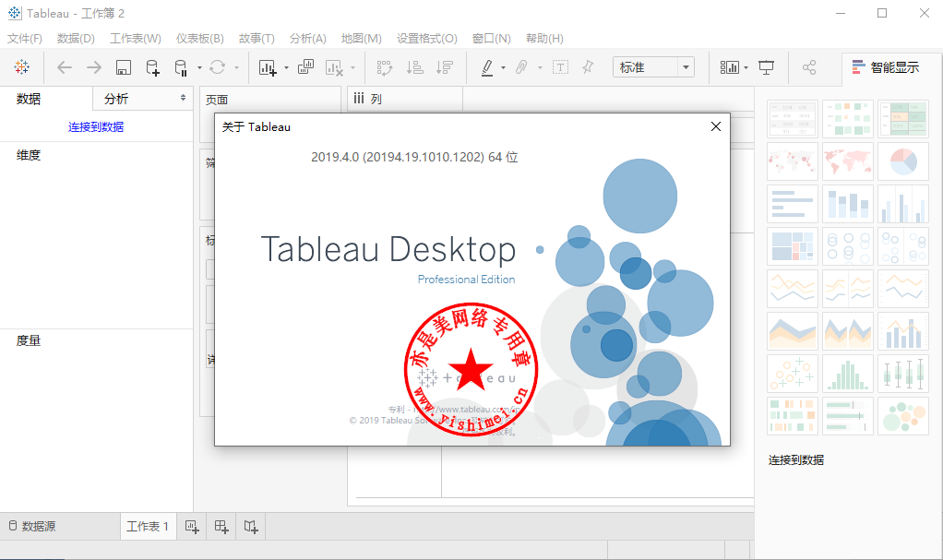Apply ascending sort from the toolbar
This screenshot has width=943, height=560.
[415, 67]
